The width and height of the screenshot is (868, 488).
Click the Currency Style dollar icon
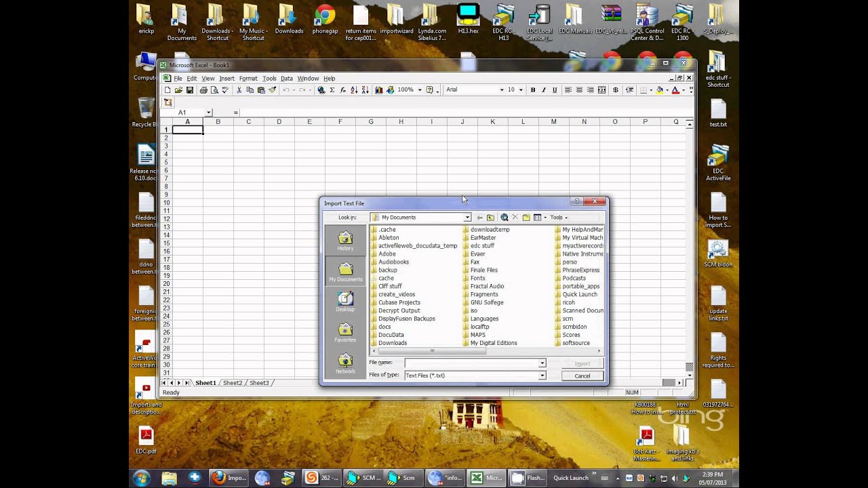pos(616,89)
